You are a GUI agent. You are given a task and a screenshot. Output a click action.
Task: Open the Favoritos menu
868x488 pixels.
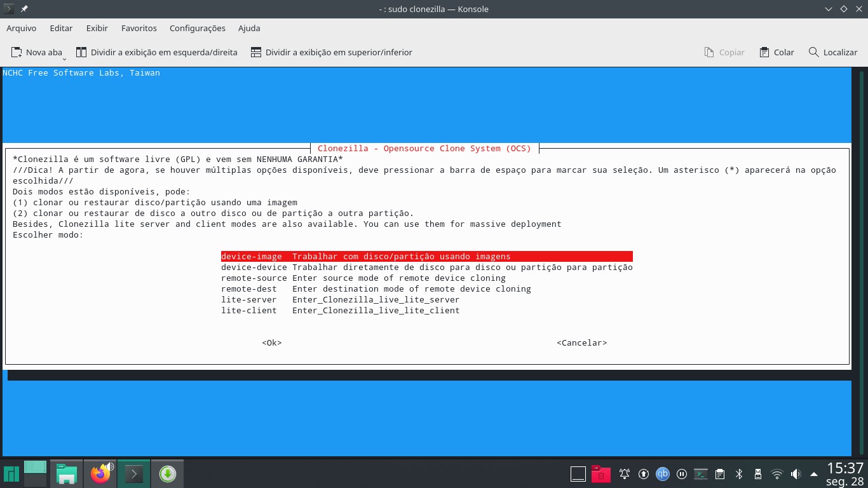click(x=139, y=28)
